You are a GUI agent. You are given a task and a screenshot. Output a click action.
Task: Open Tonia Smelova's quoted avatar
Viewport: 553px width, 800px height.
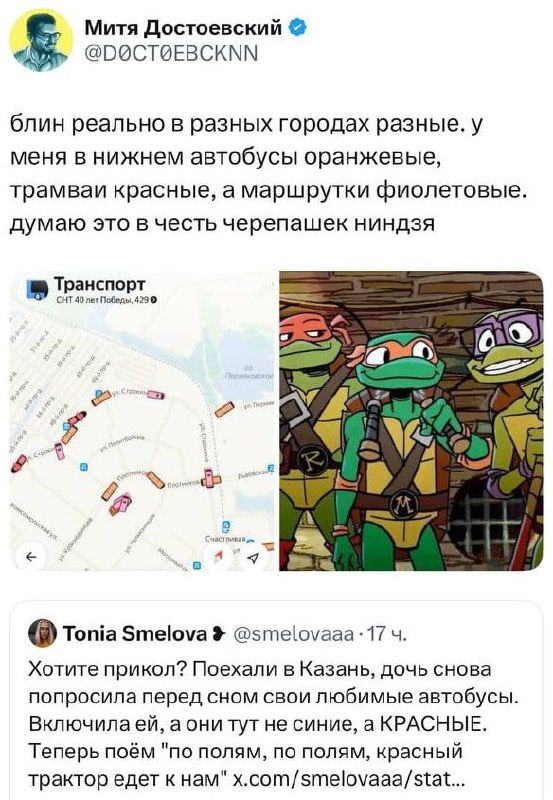point(43,633)
